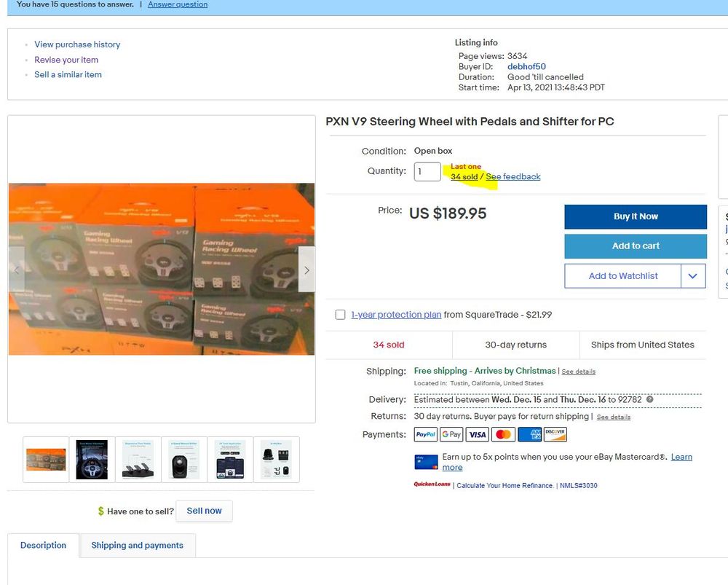This screenshot has width=728, height=585.
Task: Click the delivery estimate help question icon
Action: tap(649, 399)
